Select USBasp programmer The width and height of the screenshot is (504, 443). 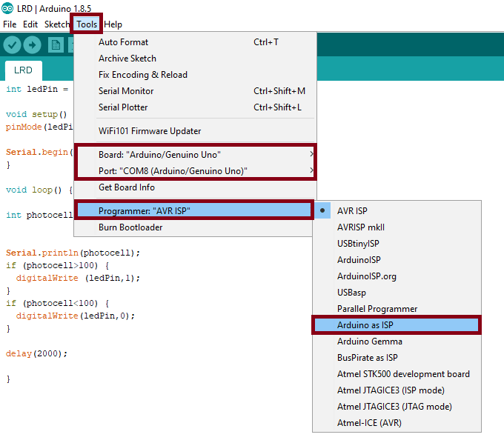(x=397, y=293)
